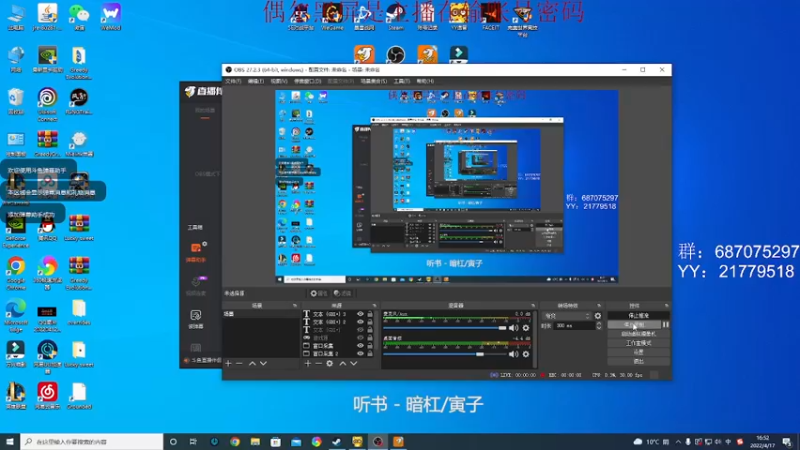Add a source with the Sources plus icon
The width and height of the screenshot is (800, 450).
point(307,363)
